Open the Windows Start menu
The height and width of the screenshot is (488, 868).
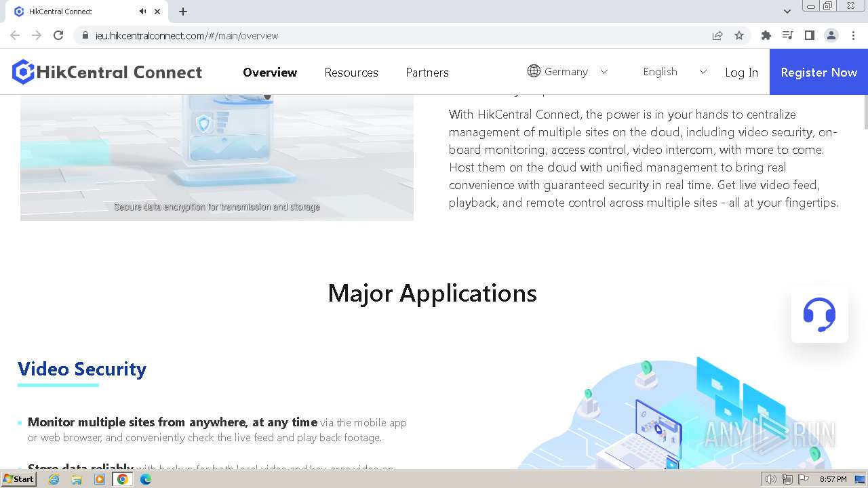pyautogui.click(x=18, y=479)
